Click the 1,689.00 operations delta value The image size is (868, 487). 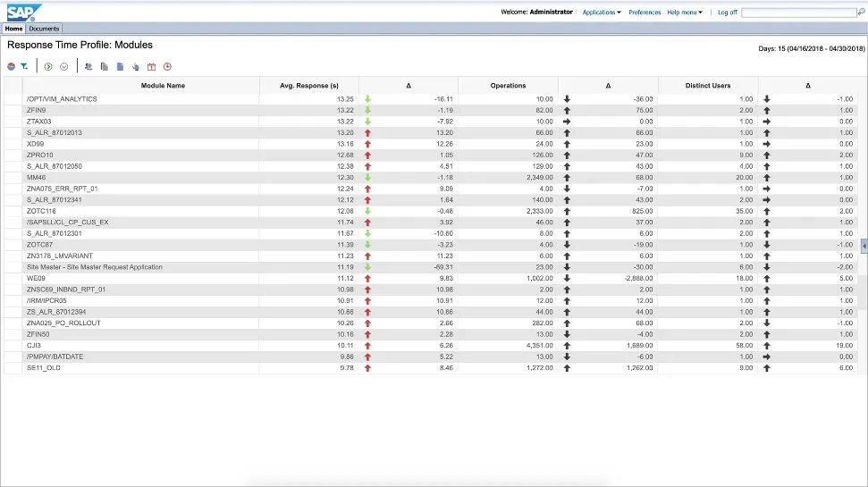[x=640, y=345]
